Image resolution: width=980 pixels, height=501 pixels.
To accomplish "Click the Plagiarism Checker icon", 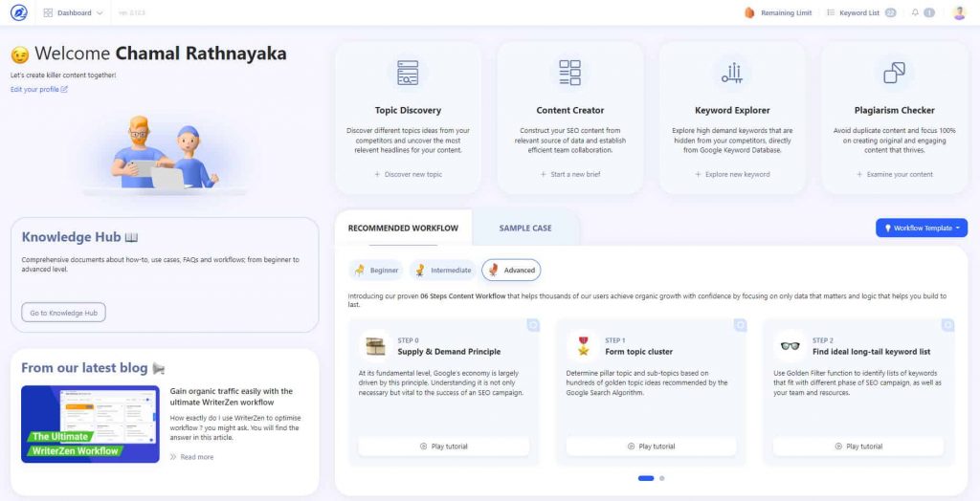I will 895,73.
